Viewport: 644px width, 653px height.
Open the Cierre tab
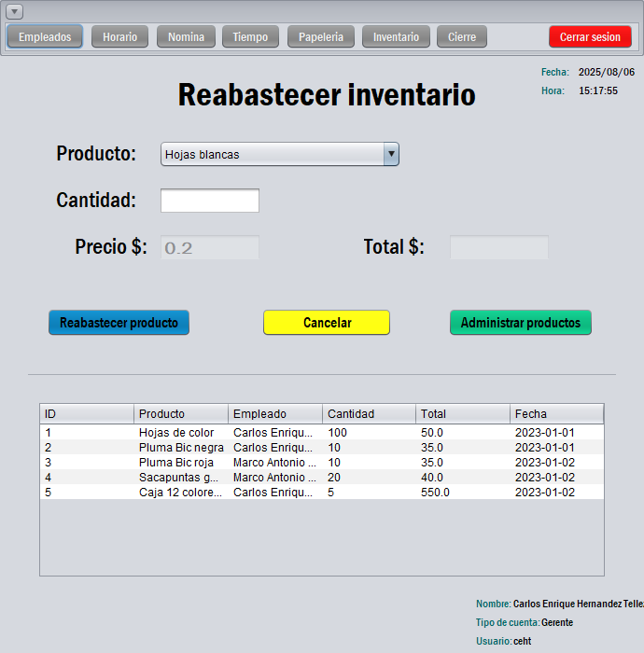point(462,36)
